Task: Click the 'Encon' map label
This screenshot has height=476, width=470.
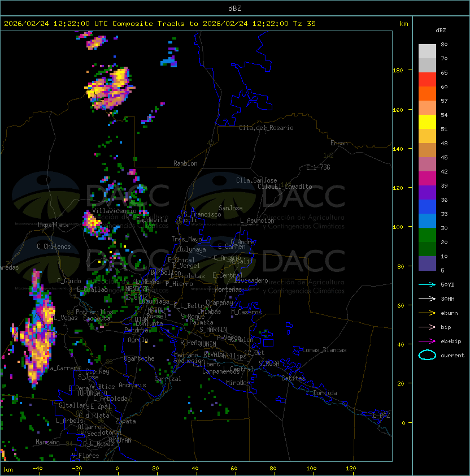Action: pyautogui.click(x=339, y=143)
